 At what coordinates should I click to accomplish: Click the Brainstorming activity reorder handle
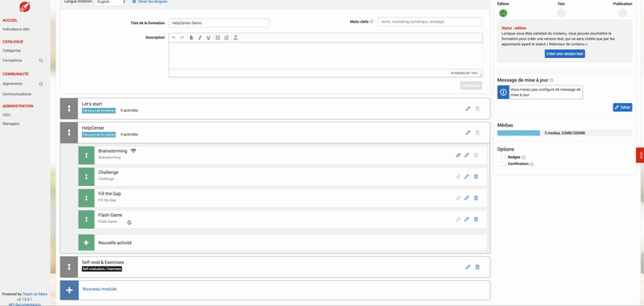pyautogui.click(x=86, y=155)
